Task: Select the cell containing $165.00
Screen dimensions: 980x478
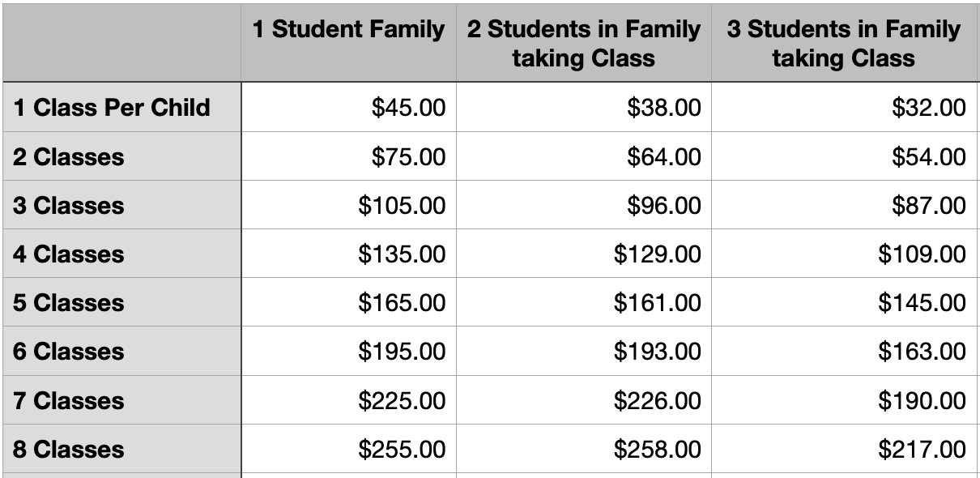Action: coord(348,302)
